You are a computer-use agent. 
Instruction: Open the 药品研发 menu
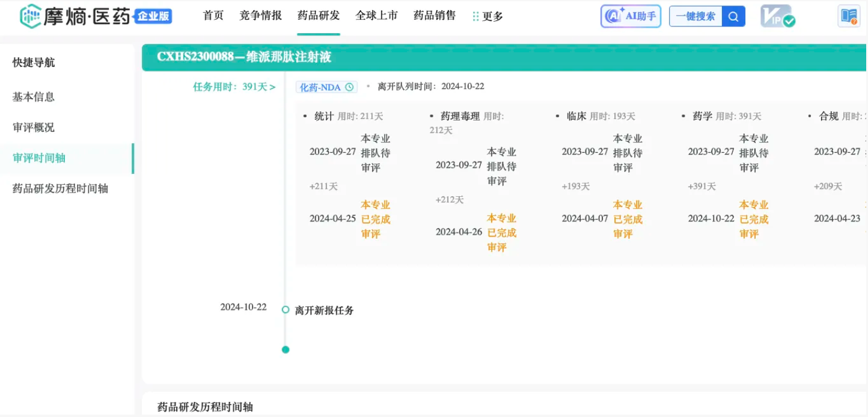319,16
